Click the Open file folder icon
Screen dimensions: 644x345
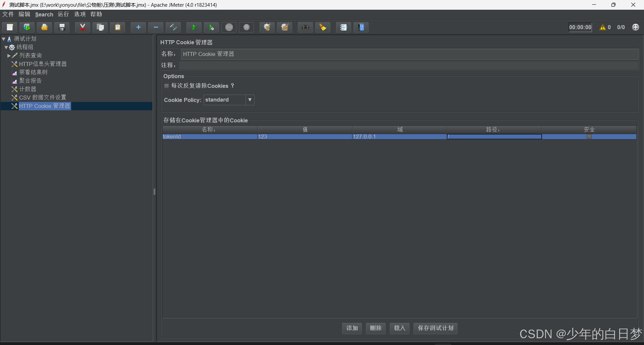point(44,27)
